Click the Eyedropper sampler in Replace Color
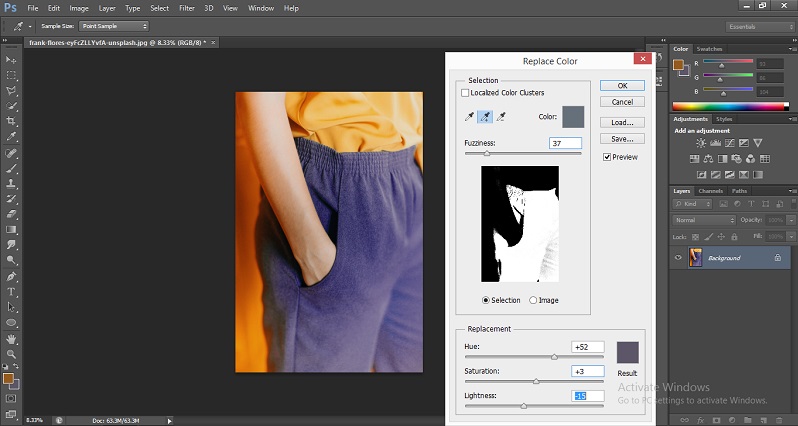The height and width of the screenshot is (426, 798). (x=469, y=117)
